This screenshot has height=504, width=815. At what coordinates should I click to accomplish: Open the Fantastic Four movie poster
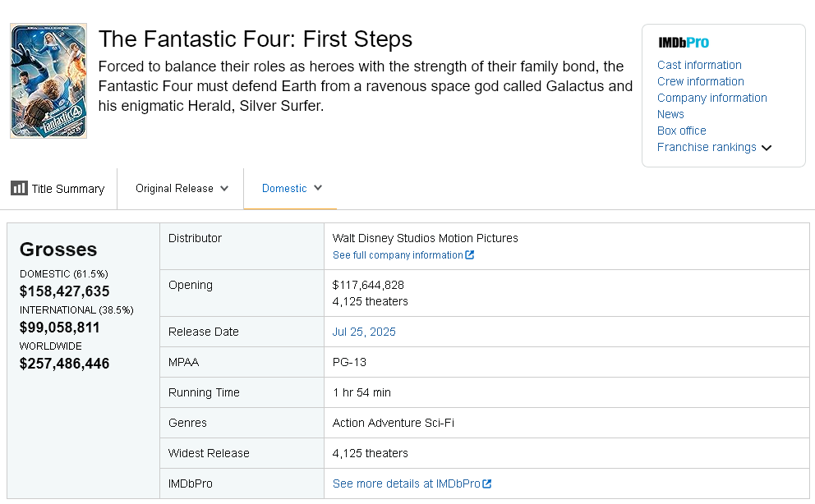pos(48,81)
